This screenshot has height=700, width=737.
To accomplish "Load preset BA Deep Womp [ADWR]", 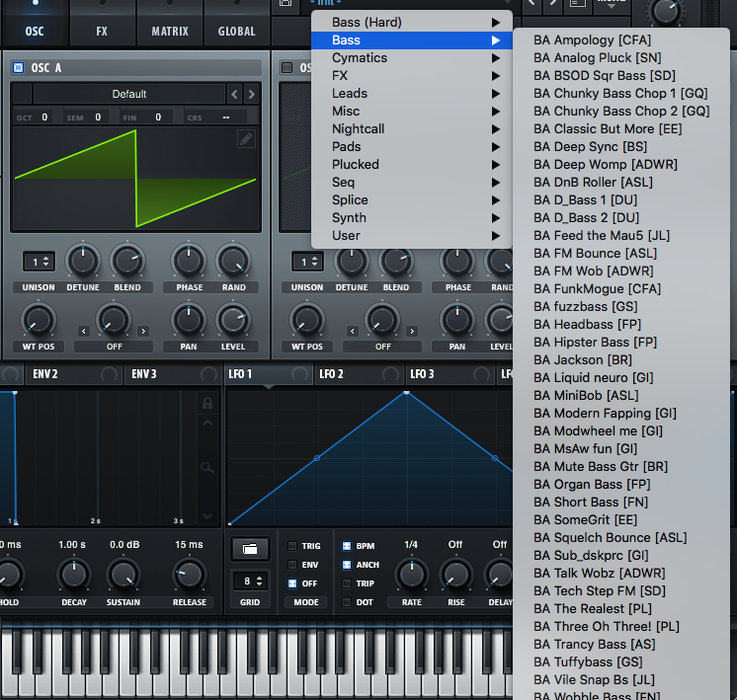I will pyautogui.click(x=620, y=165).
